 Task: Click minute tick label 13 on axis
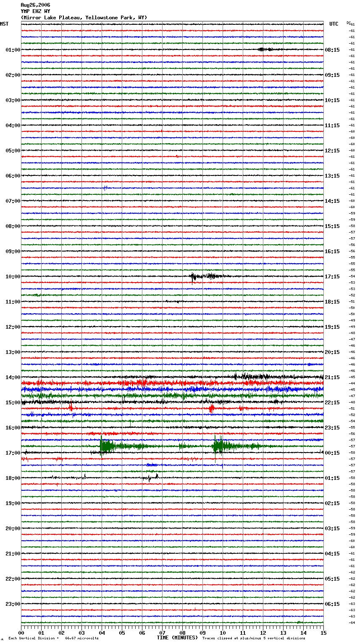coord(283,633)
